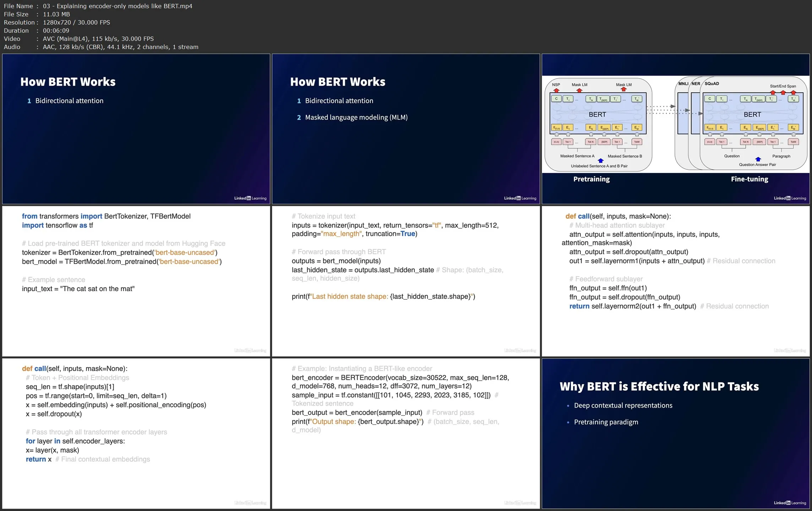Click the 'Fine-tuning' caption under the diagram
Screen dimensions: 812x511
pyautogui.click(x=750, y=179)
